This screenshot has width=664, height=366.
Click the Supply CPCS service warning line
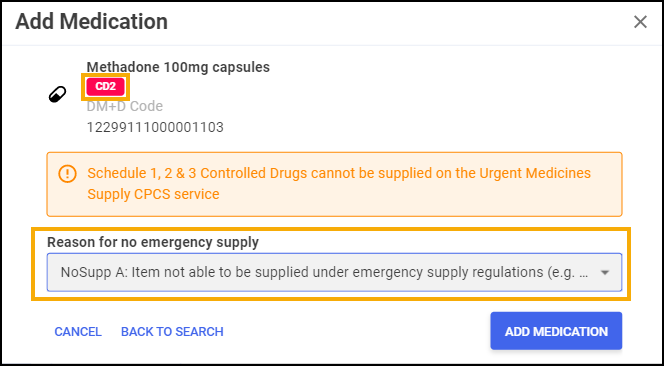[153, 194]
